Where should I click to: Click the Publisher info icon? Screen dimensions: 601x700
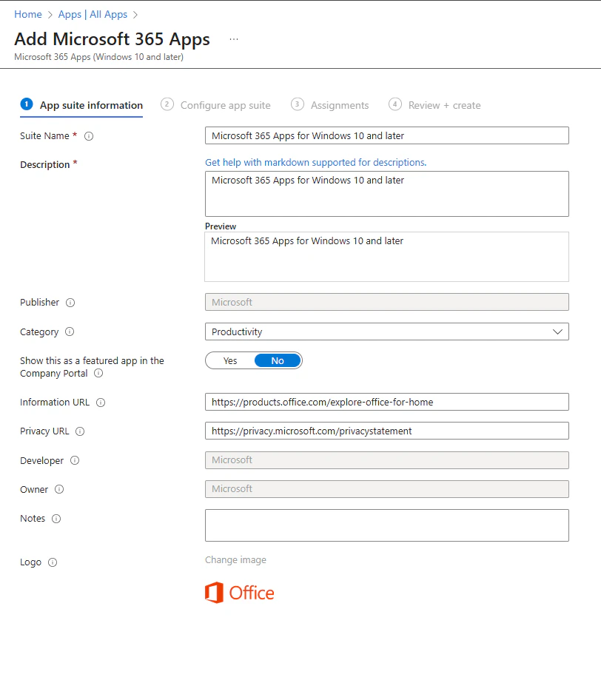click(x=70, y=303)
